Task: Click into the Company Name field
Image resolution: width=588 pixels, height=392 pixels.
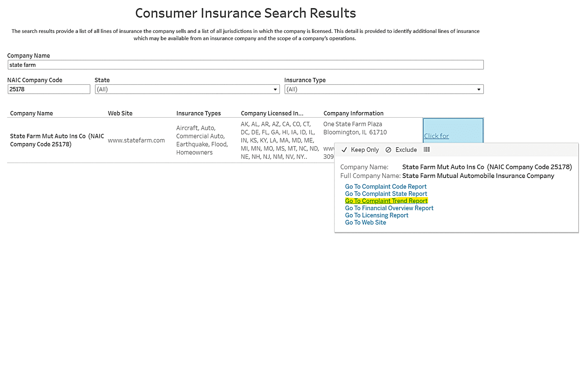Action: (x=245, y=65)
